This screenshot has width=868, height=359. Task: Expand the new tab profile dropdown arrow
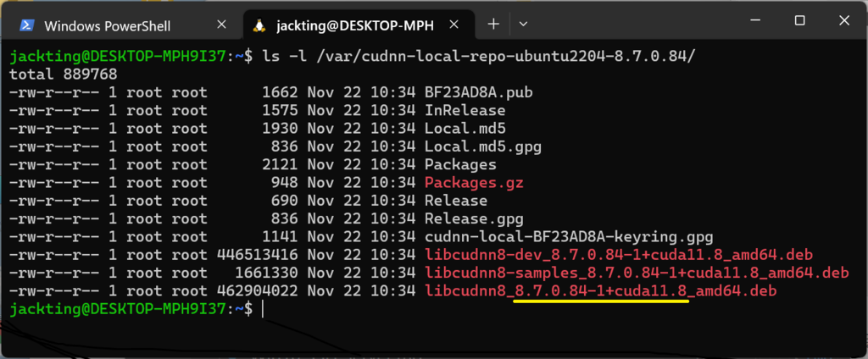click(522, 25)
